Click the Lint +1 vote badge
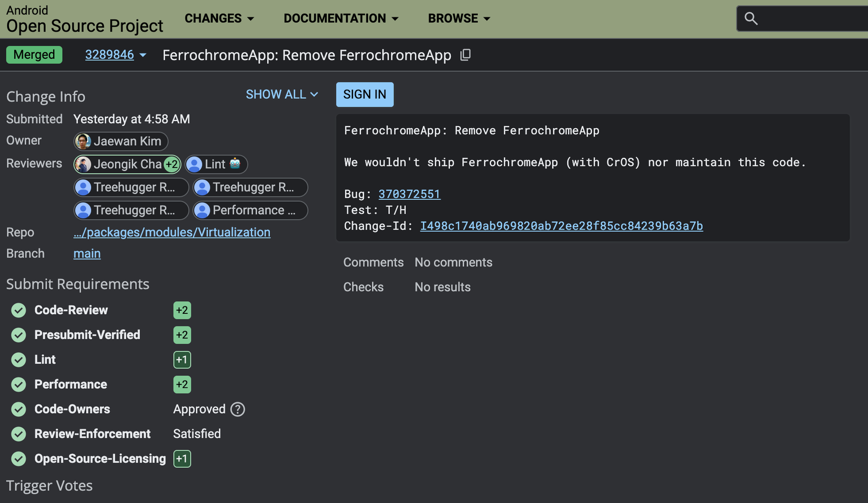The width and height of the screenshot is (868, 503). coord(182,360)
